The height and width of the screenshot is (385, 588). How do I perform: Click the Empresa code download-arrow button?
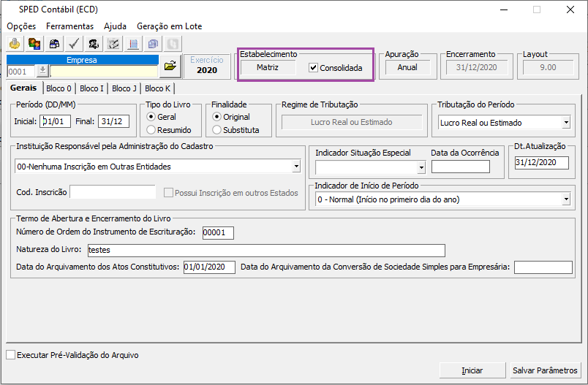[x=42, y=71]
